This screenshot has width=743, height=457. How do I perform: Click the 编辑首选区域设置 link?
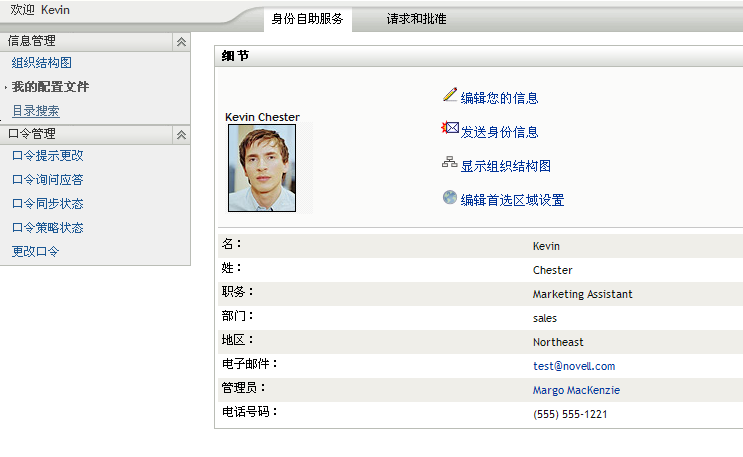[512, 201]
